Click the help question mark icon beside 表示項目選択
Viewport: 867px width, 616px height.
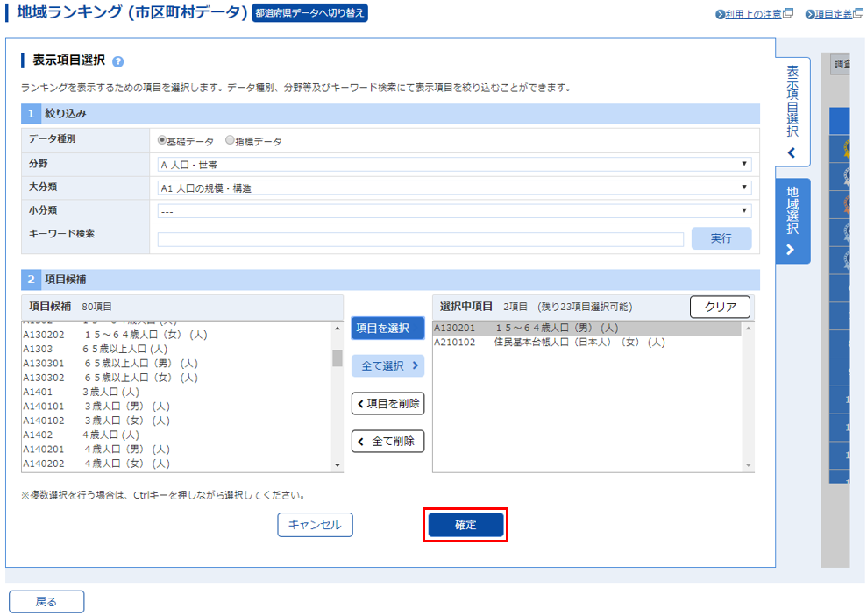click(x=117, y=61)
